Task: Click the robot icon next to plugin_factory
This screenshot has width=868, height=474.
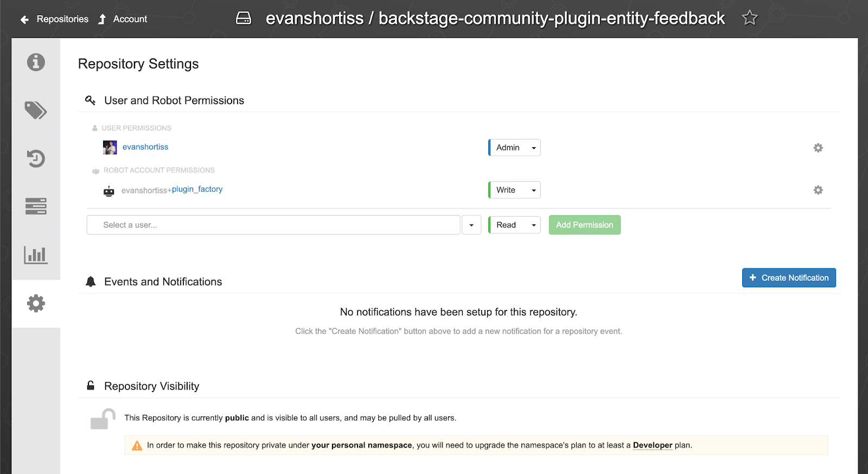Action: click(x=109, y=191)
